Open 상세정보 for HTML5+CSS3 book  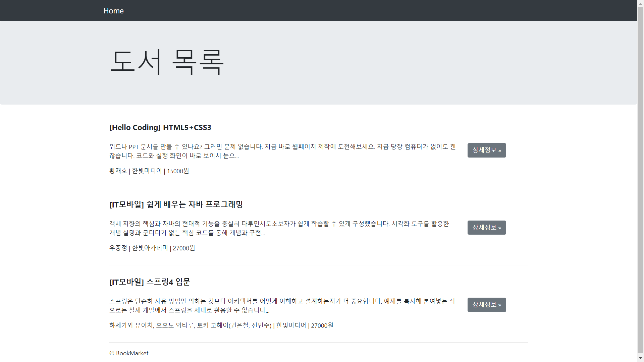coord(486,150)
